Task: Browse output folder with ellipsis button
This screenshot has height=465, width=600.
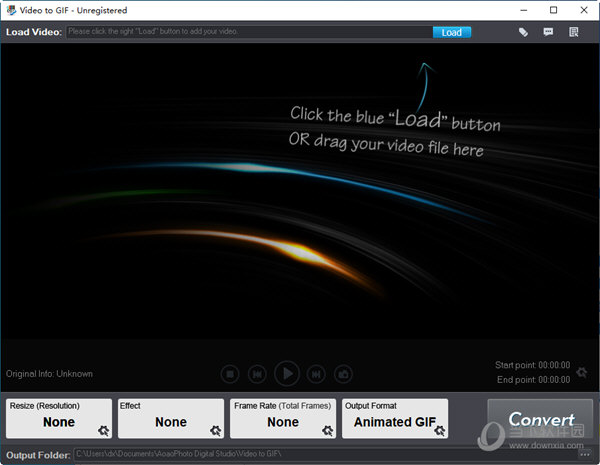Action: pos(585,454)
